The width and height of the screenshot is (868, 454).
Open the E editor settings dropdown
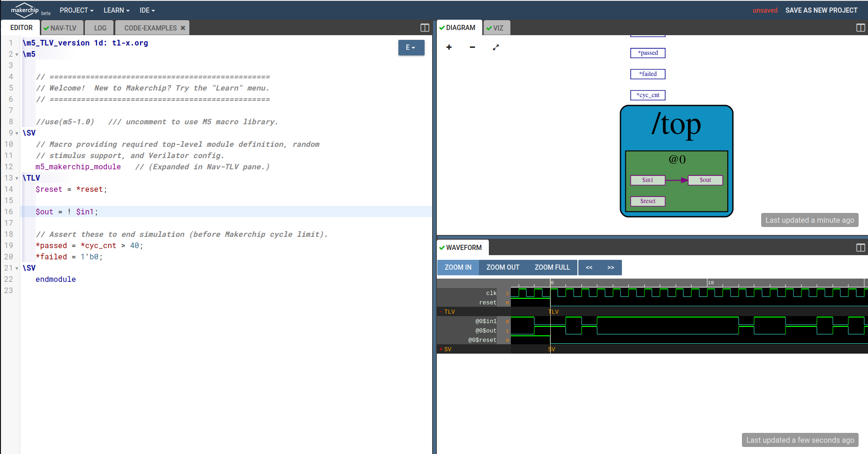pyautogui.click(x=411, y=47)
